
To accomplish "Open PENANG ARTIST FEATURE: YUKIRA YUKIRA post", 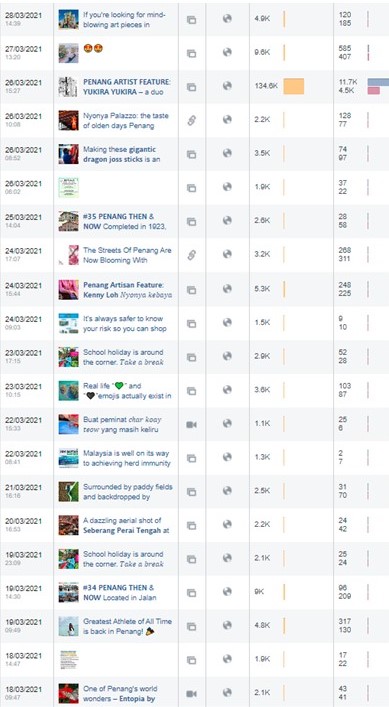I will 124,87.
